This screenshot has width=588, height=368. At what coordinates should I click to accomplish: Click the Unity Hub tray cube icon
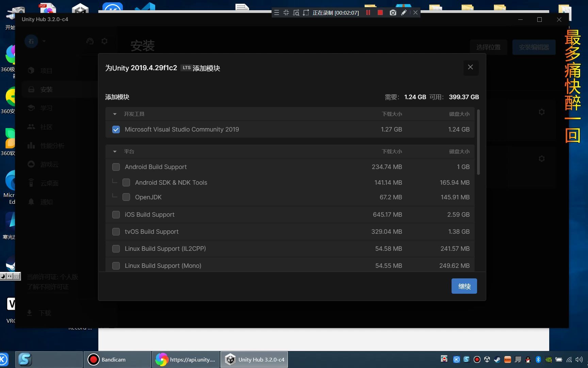(x=487, y=359)
